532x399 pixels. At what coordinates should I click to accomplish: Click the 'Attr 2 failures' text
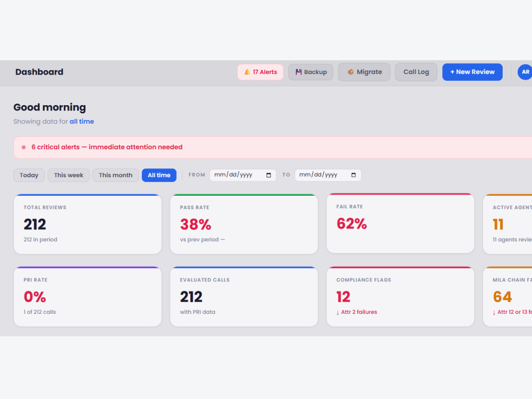tap(359, 312)
